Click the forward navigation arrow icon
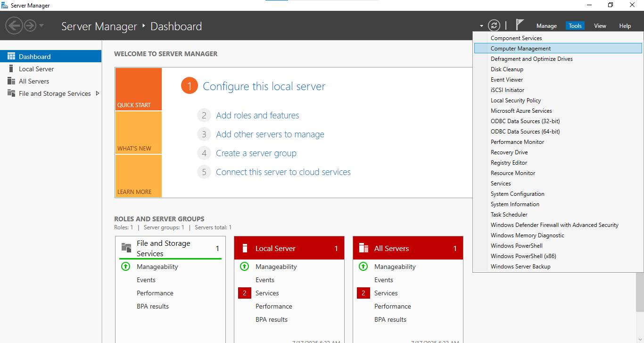The image size is (644, 343). pos(30,25)
